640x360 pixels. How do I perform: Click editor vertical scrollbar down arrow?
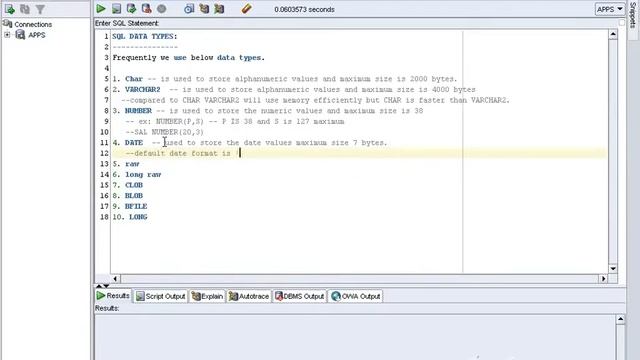pos(613,269)
